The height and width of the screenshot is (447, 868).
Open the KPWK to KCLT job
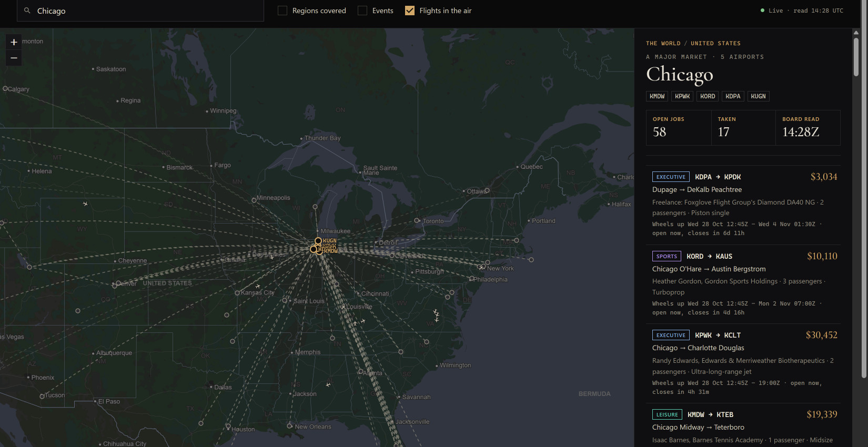743,363
